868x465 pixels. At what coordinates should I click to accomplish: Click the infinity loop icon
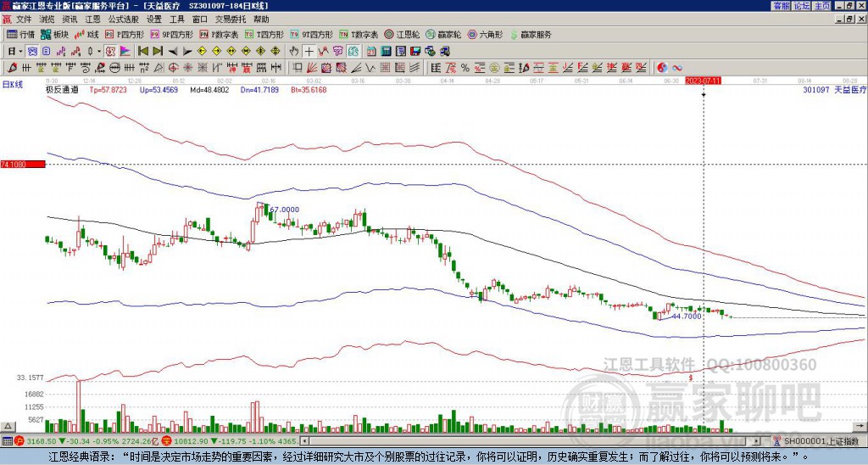coord(677,68)
